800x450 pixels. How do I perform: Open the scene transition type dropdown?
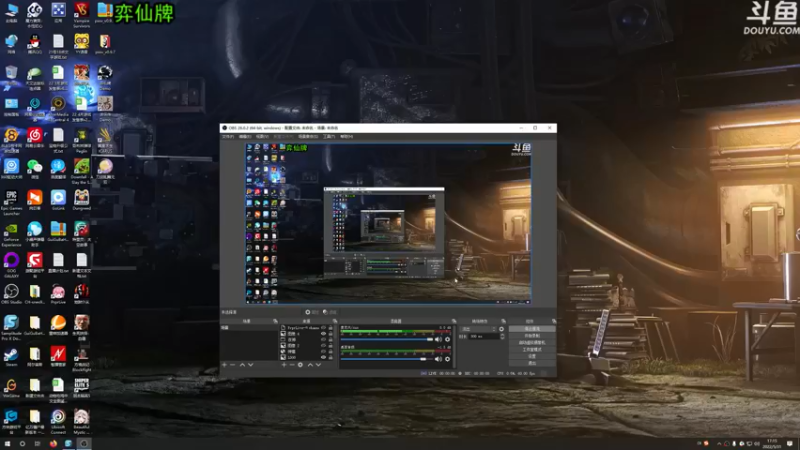pos(479,329)
